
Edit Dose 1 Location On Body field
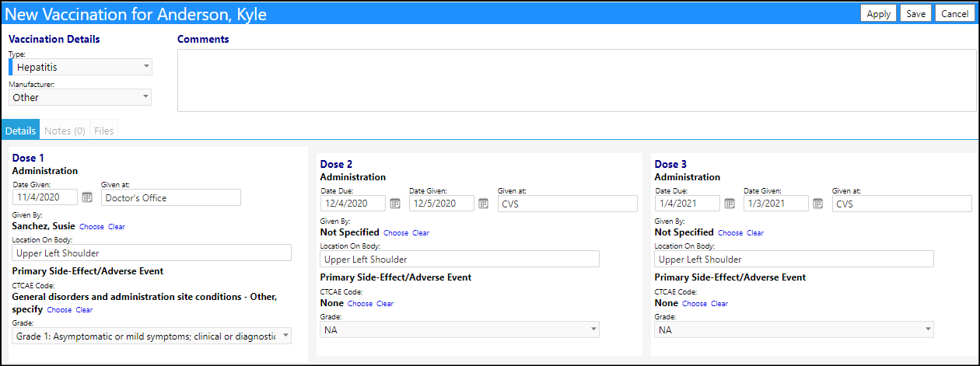click(152, 253)
